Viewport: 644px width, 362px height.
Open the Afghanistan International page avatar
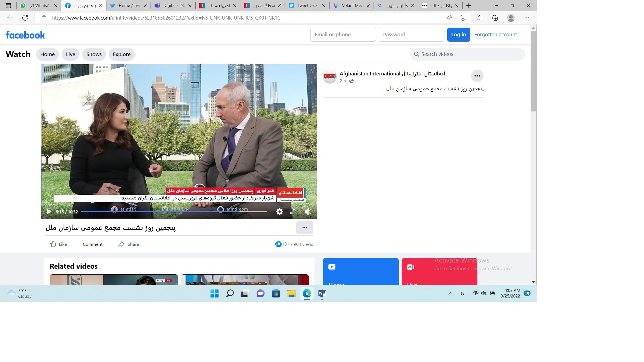pos(330,77)
